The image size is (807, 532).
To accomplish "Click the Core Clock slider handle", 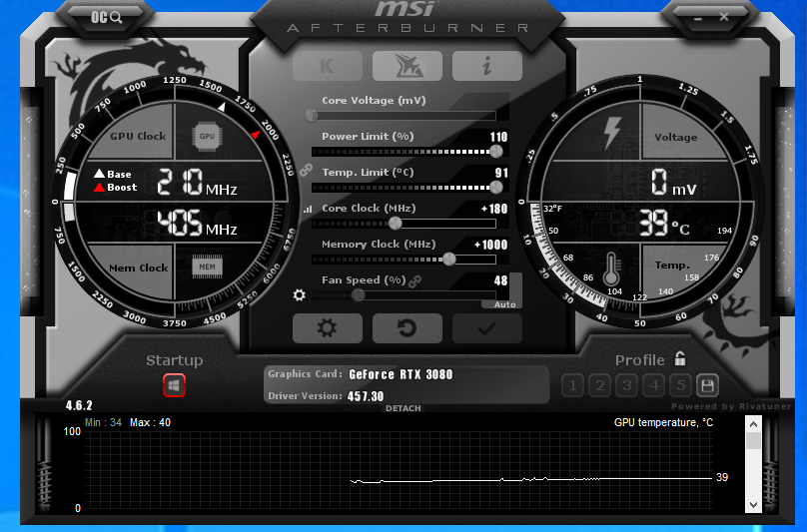I will (x=396, y=224).
